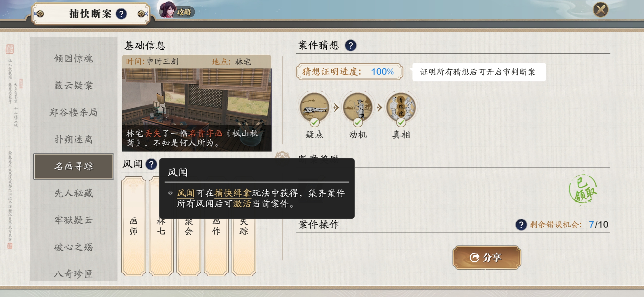Select the 扑朔迷离 case entry
Screen dimensions: 644x297
click(x=73, y=139)
